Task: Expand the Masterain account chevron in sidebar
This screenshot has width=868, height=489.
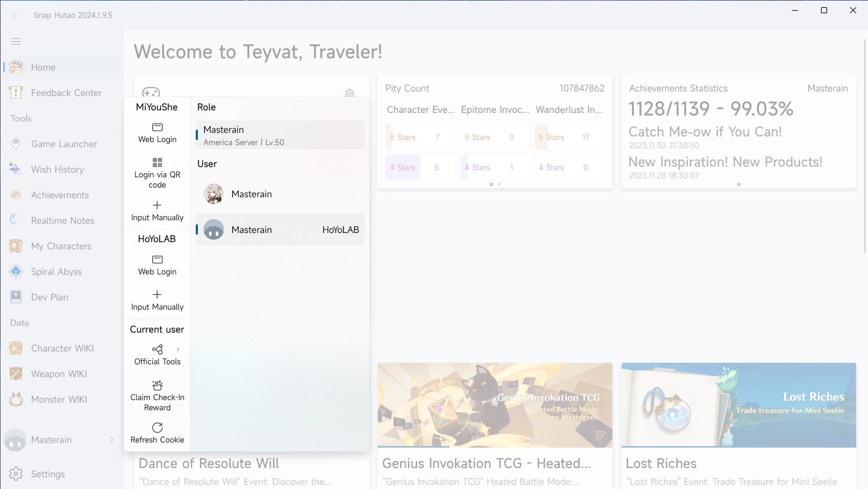Action: click(112, 440)
